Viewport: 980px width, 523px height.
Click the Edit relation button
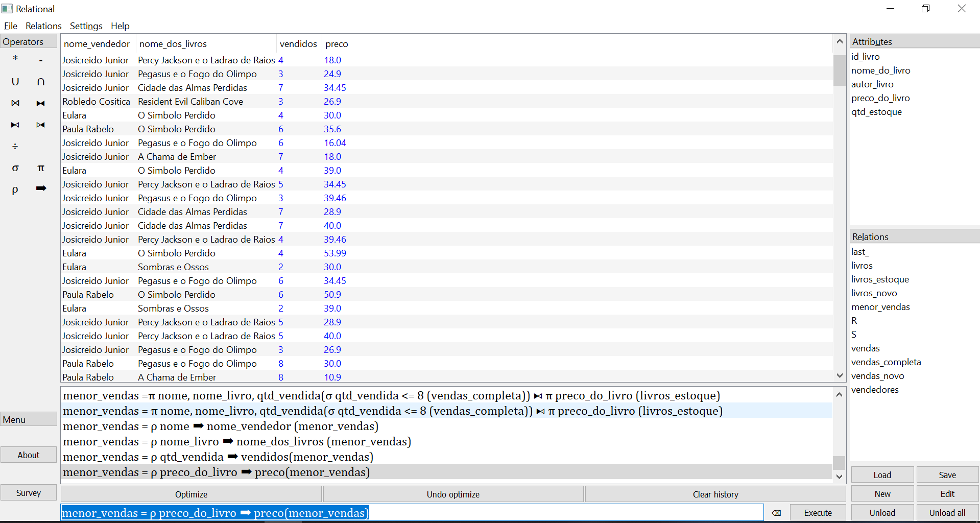tap(947, 494)
